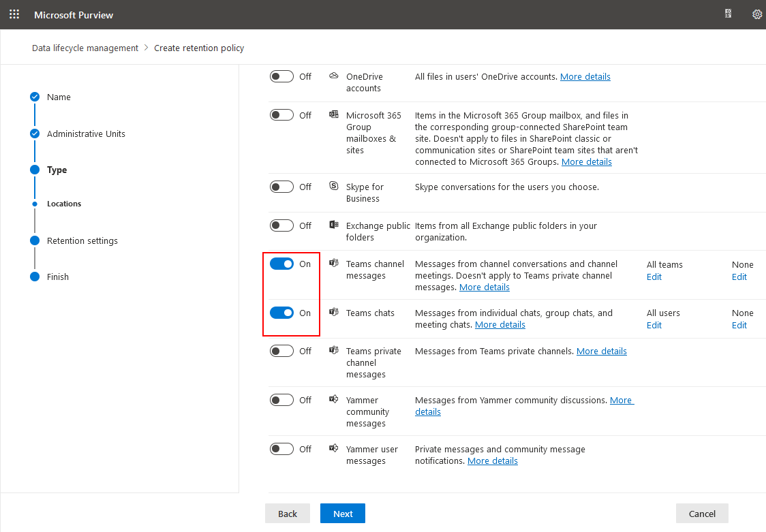
Task: Jump to the Finish step
Action: [58, 277]
